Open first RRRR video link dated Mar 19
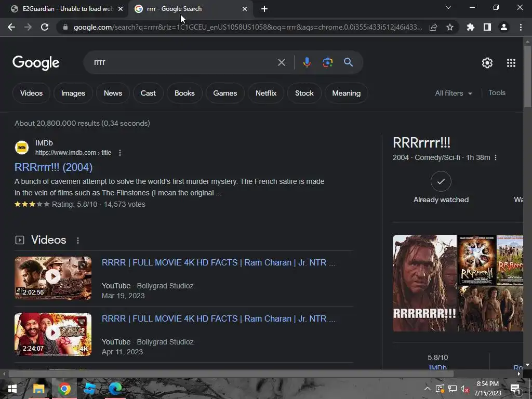This screenshot has width=532, height=399. point(219,262)
